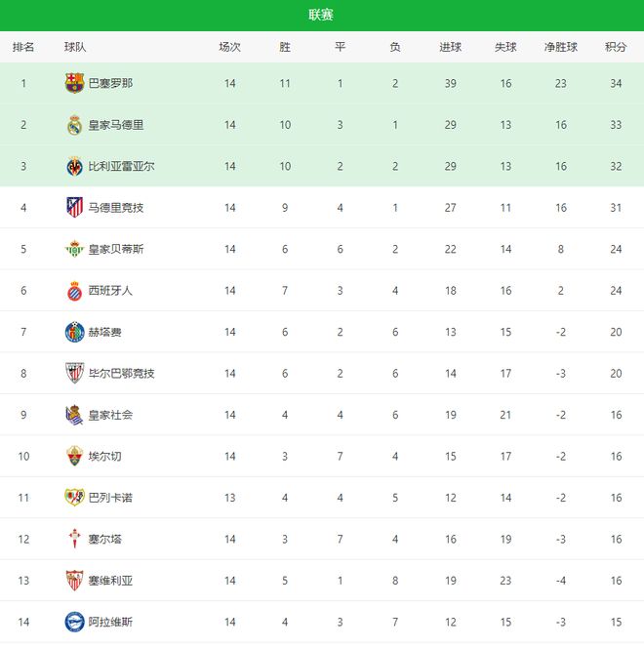Click the 净胜球 column header
The width and height of the screenshot is (644, 647).
(x=561, y=47)
